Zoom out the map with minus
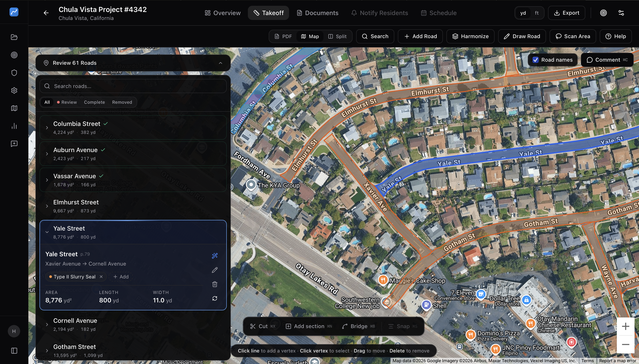Viewport: 639px width, 364px height. pos(625,344)
